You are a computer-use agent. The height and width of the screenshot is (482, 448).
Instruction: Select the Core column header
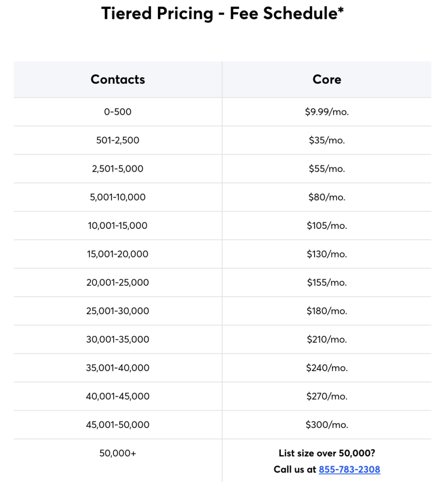pos(326,79)
